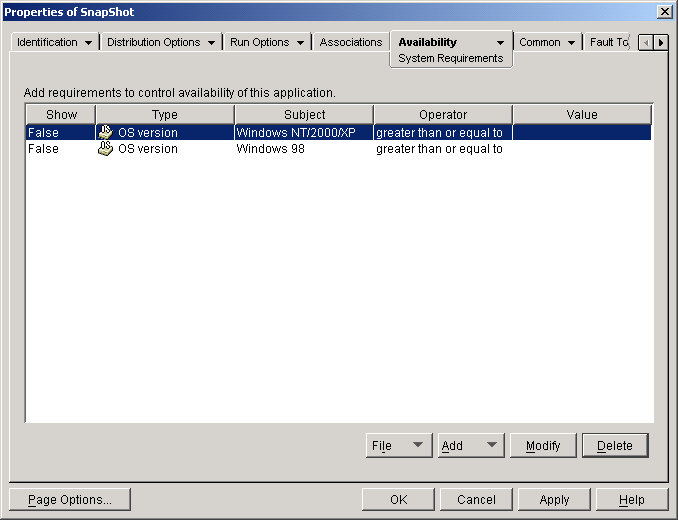Click the Delete button

coord(615,445)
